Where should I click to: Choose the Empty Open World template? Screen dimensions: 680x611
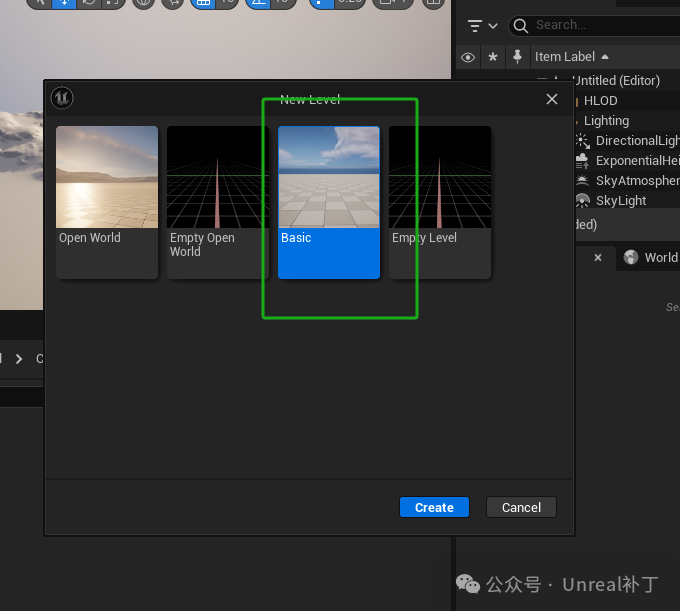[x=218, y=202]
